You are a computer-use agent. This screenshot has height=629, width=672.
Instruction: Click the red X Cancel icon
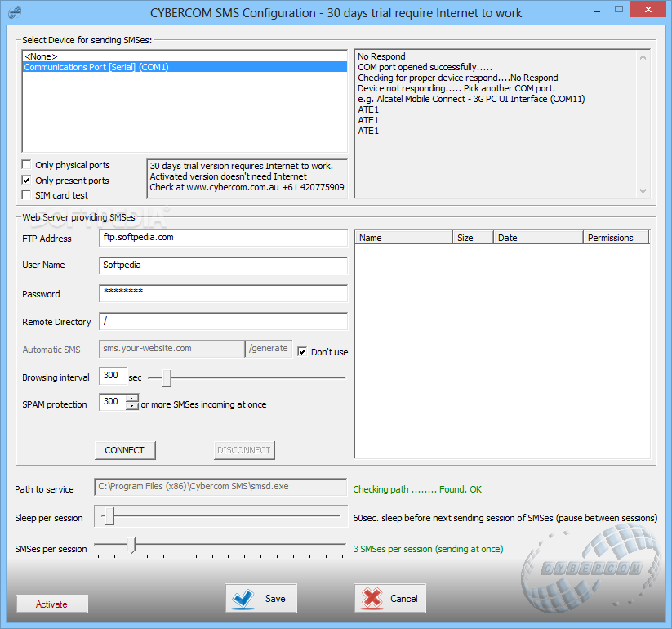pos(372,599)
